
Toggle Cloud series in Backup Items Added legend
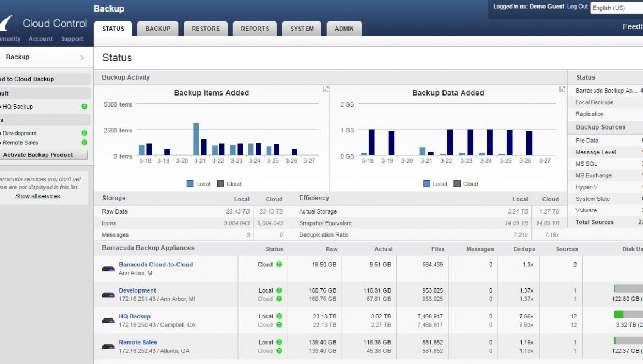click(229, 184)
